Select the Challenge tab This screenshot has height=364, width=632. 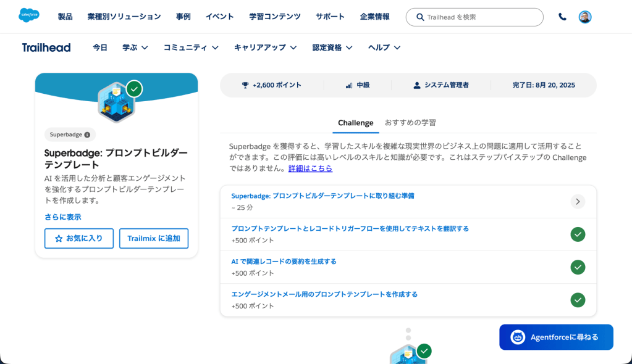point(355,123)
